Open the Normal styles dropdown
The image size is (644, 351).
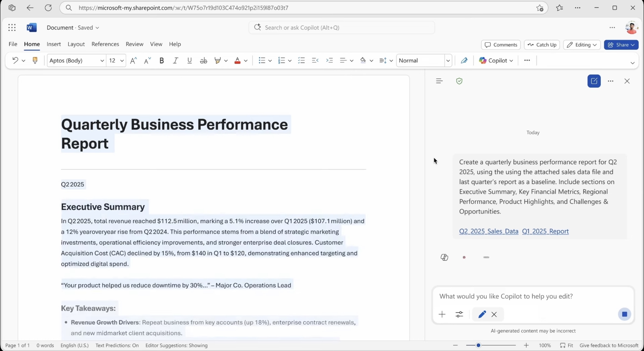point(448,60)
